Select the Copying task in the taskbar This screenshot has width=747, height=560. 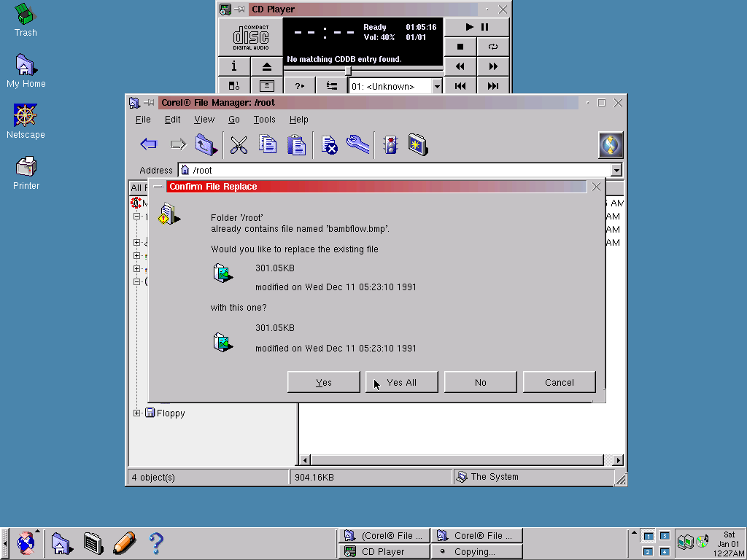click(x=476, y=552)
